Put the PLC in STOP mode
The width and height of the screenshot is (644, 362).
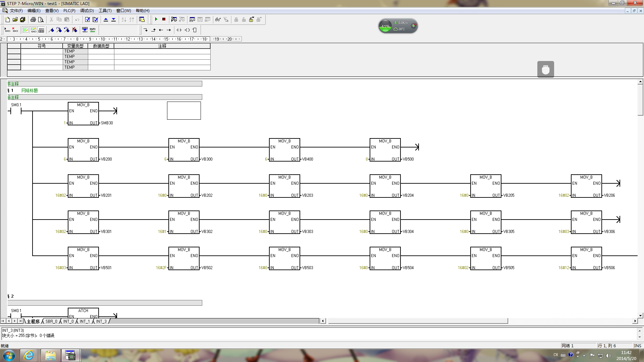click(x=164, y=19)
